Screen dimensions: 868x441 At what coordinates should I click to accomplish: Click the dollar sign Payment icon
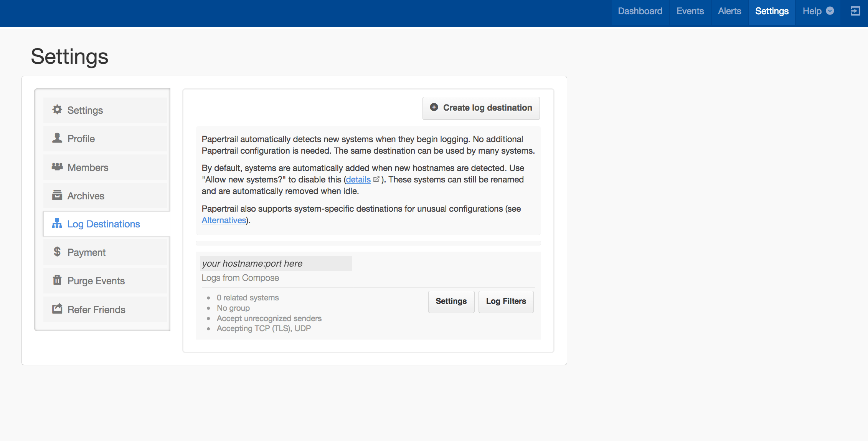(x=57, y=252)
